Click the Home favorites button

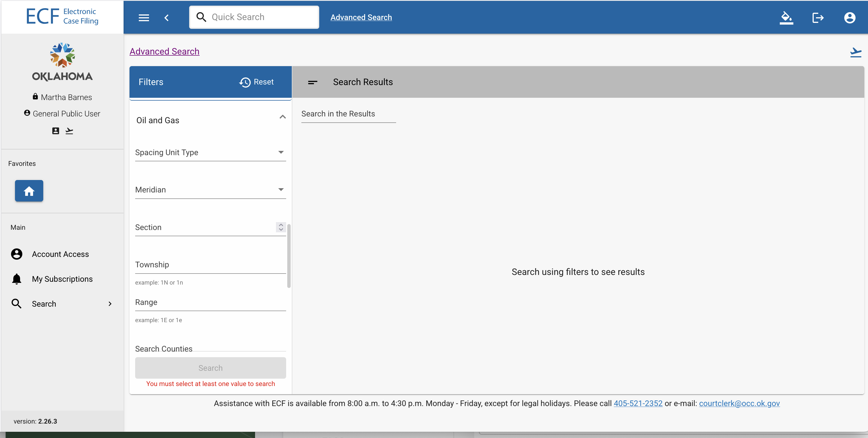coord(29,191)
